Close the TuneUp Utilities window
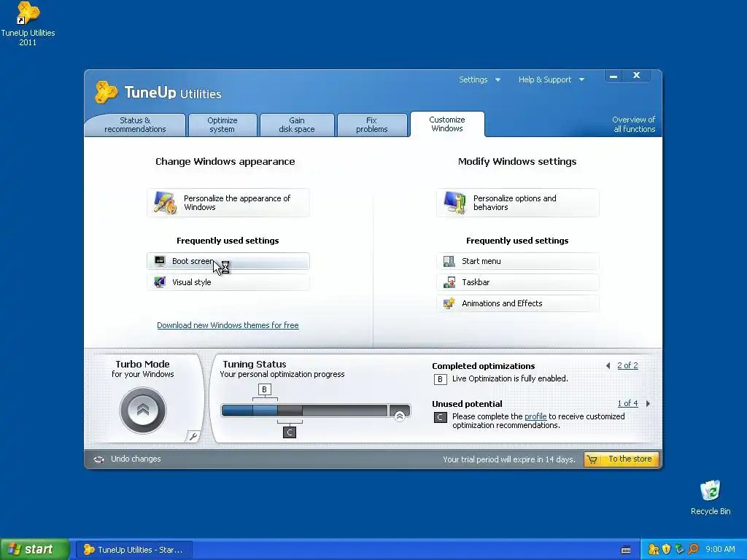 coord(637,76)
